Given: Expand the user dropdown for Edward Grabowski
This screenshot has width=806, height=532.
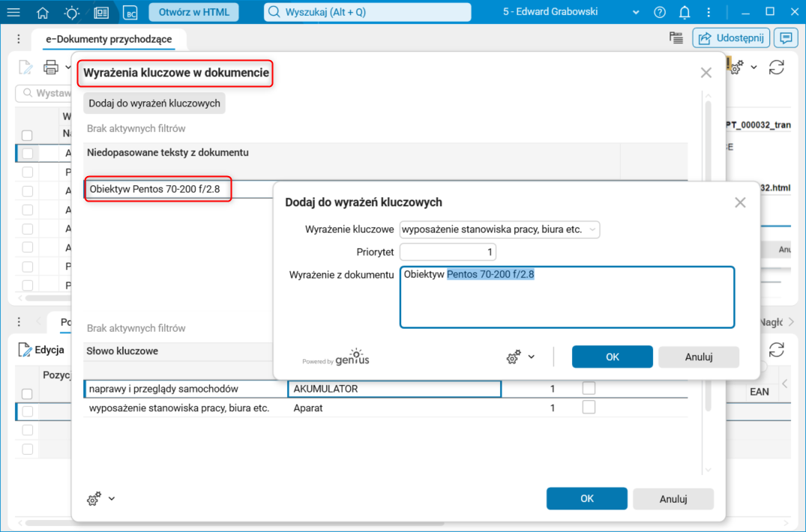Looking at the screenshot, I should [x=636, y=12].
